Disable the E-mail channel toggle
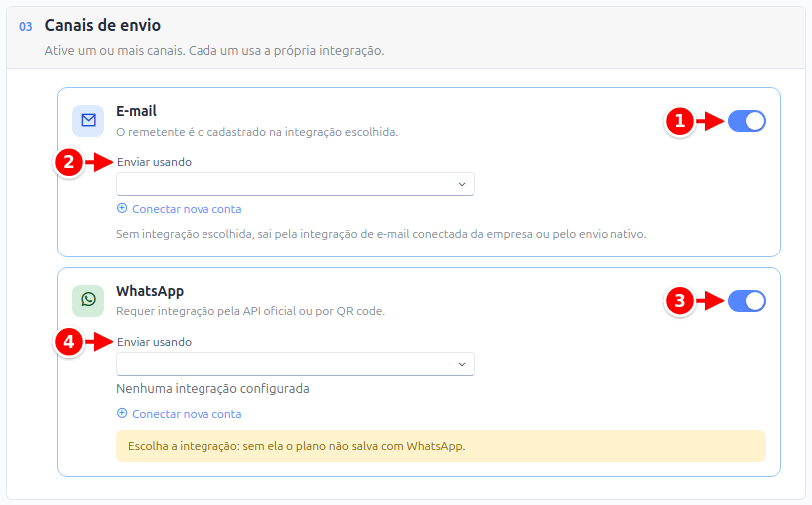The image size is (812, 505). pos(747,121)
